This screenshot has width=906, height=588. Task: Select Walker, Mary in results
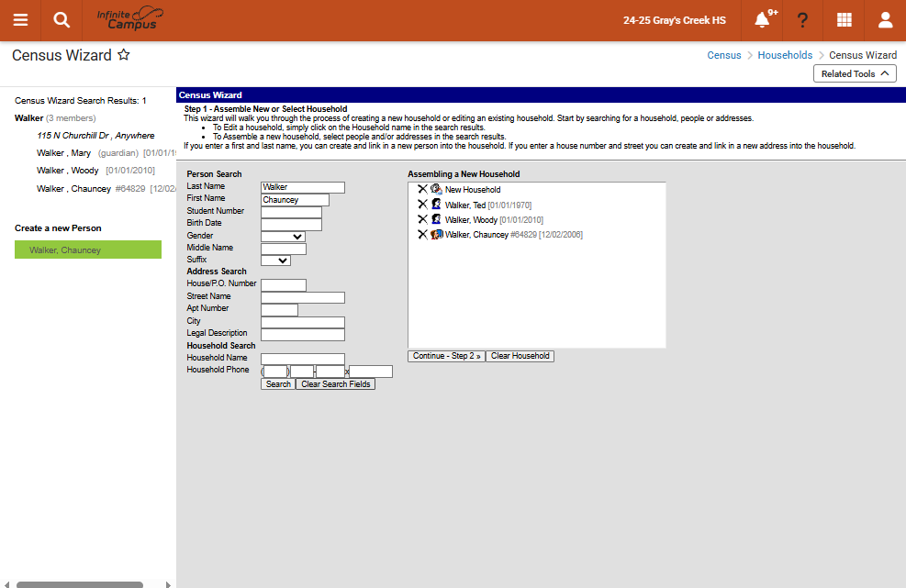point(63,153)
